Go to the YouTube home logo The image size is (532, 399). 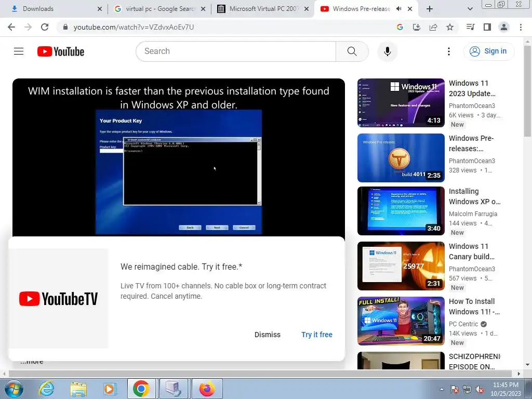61,51
